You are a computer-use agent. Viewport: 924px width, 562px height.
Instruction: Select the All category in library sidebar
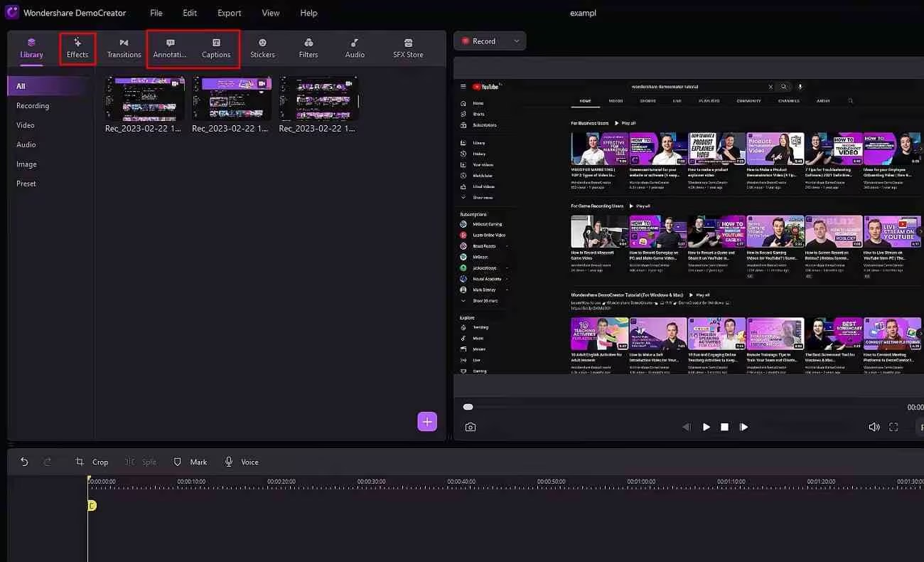50,86
